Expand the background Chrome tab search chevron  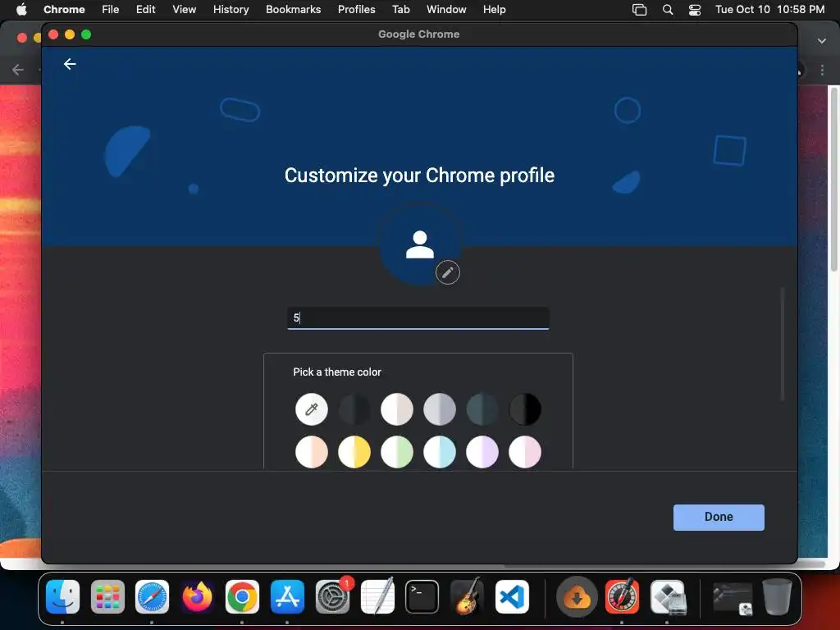[x=822, y=41]
